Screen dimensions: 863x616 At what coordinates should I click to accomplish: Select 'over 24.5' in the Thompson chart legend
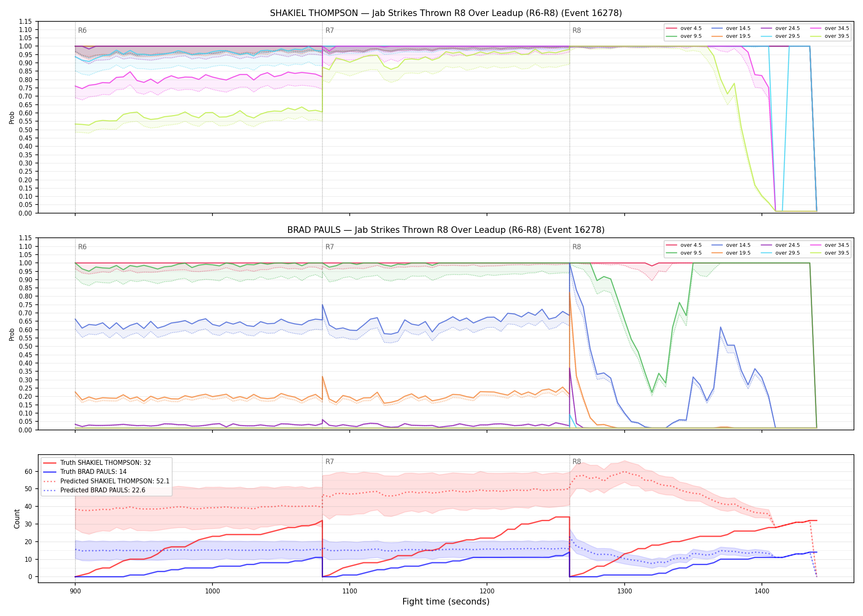(780, 28)
